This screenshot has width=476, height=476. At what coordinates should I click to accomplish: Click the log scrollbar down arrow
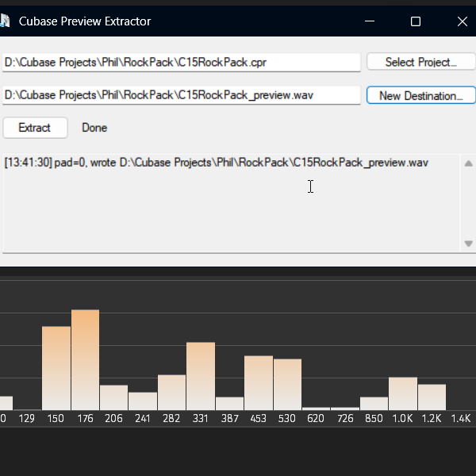click(x=468, y=244)
